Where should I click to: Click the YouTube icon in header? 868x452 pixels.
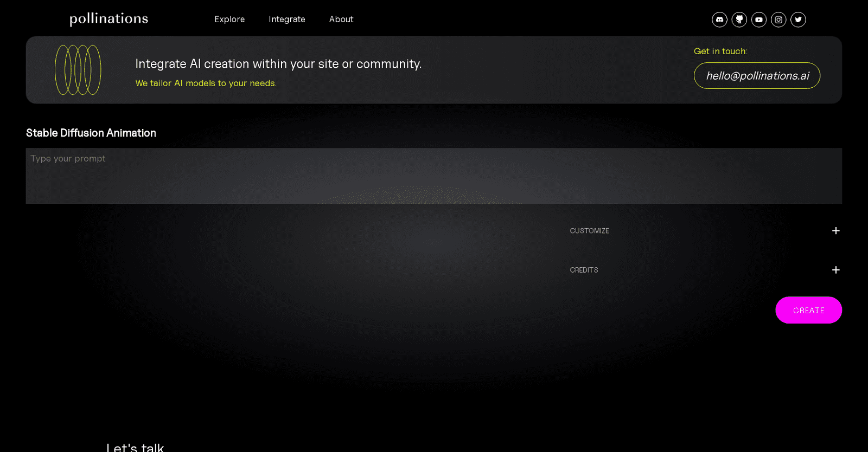(758, 20)
